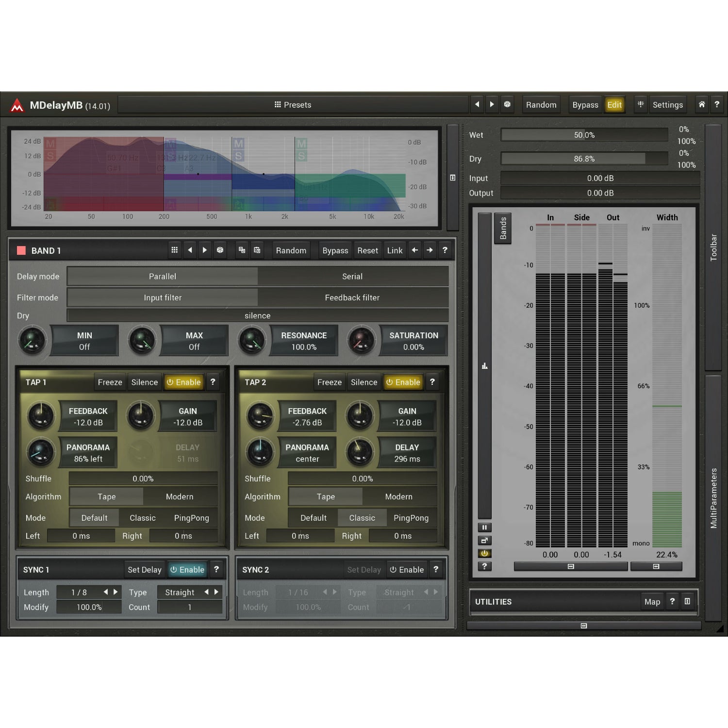Image resolution: width=728 pixels, height=728 pixels.
Task: Toggle Freeze on Tap 1
Action: coord(110,382)
